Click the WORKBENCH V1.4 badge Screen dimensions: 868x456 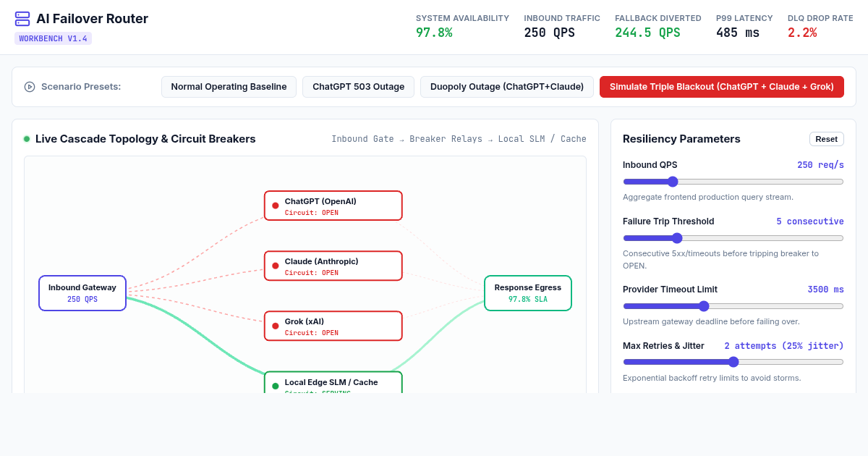[53, 38]
